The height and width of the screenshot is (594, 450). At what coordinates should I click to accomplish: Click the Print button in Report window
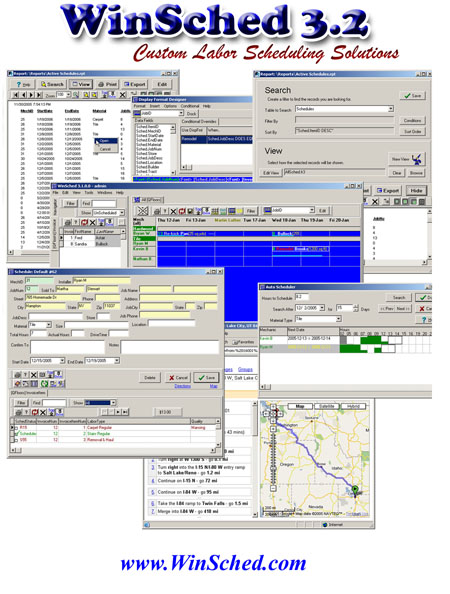(107, 84)
